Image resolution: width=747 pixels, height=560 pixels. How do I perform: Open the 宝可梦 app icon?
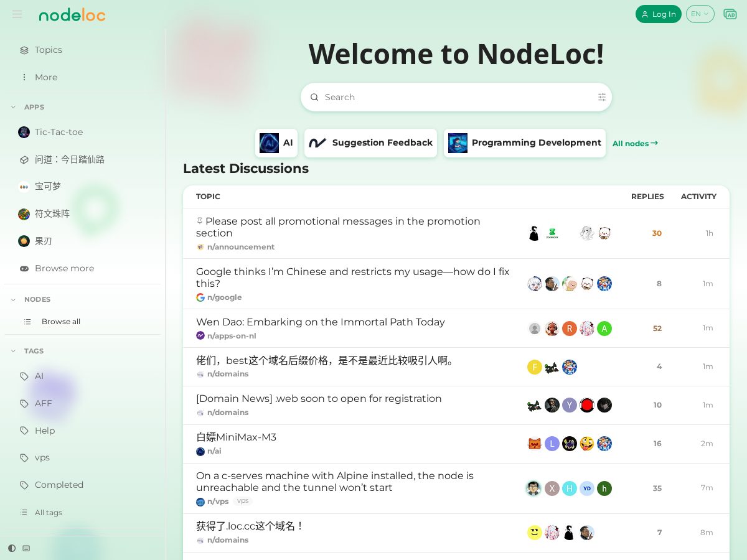click(24, 187)
